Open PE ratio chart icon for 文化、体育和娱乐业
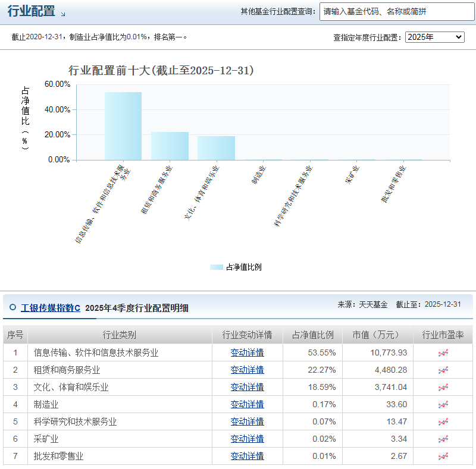The height and width of the screenshot is (469, 476). pyautogui.click(x=443, y=388)
